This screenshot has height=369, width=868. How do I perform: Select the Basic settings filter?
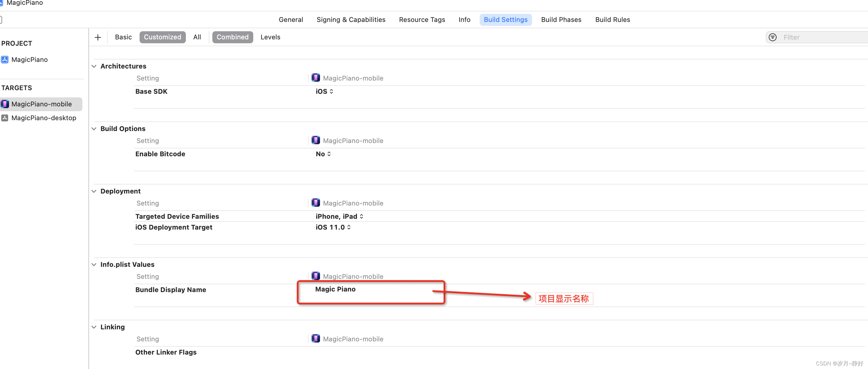point(123,37)
